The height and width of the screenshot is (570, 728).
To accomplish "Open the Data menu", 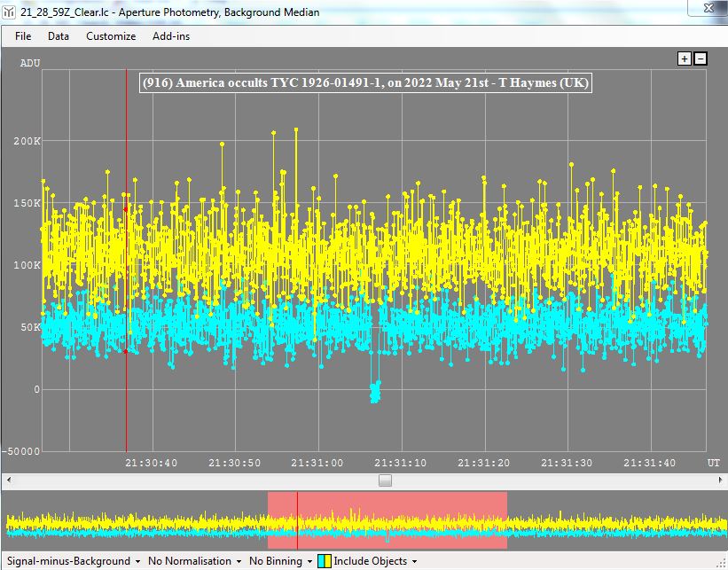I will tap(59, 36).
